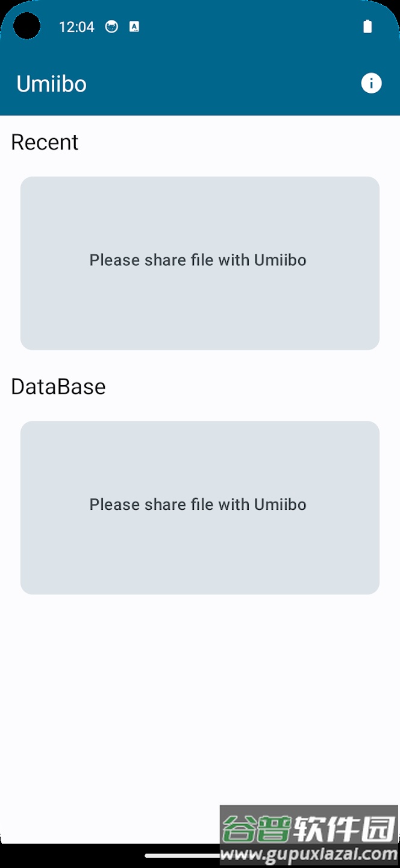This screenshot has height=868, width=400.
Task: Tap the DataBase section header
Action: [x=58, y=386]
